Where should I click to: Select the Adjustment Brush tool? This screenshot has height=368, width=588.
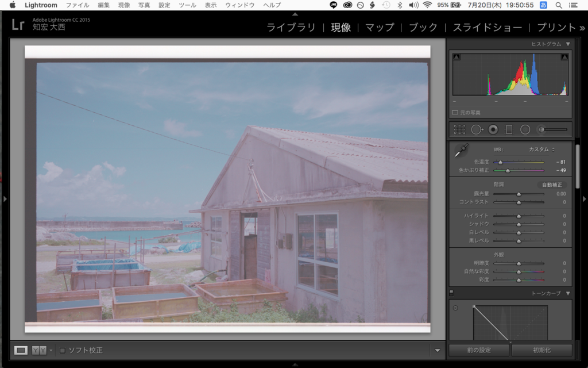(552, 129)
